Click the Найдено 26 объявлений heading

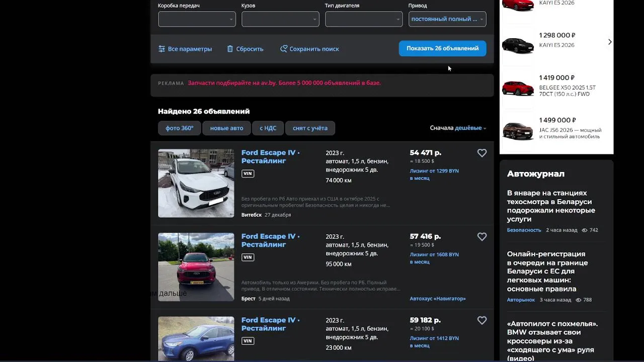coord(204,112)
